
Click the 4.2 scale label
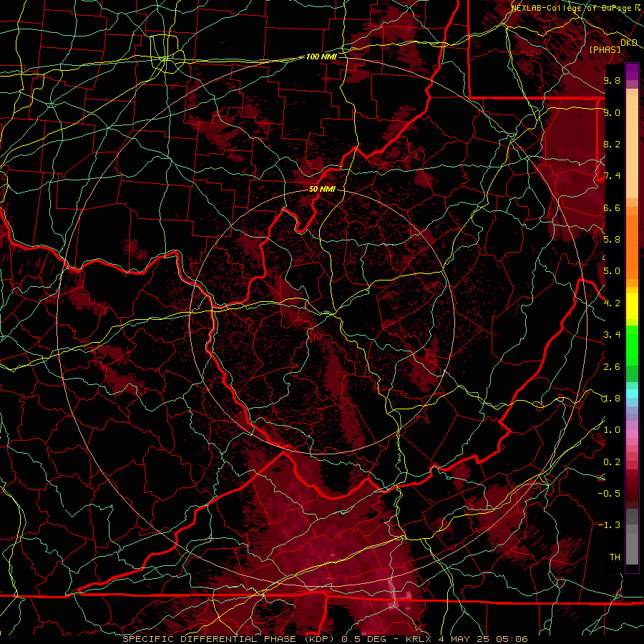(x=612, y=303)
